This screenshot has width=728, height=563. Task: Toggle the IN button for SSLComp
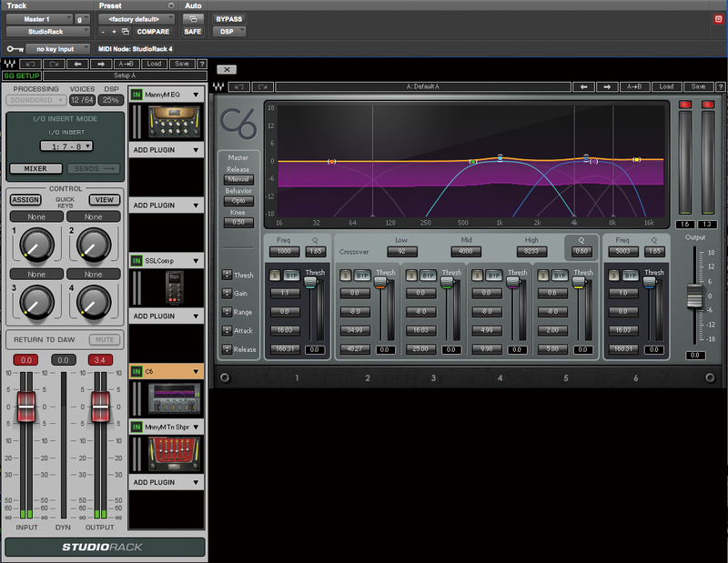(x=136, y=261)
